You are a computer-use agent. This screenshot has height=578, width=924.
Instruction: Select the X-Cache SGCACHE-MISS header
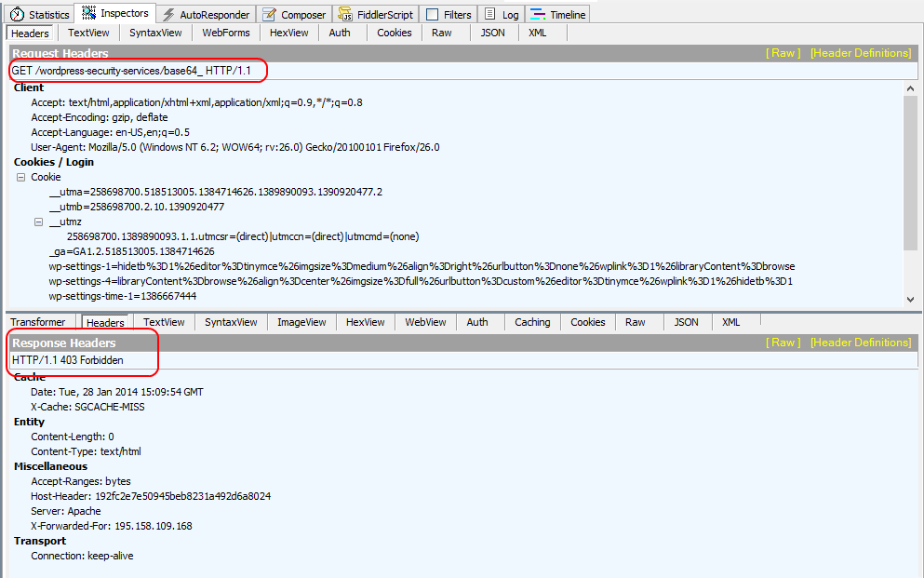pyautogui.click(x=87, y=407)
